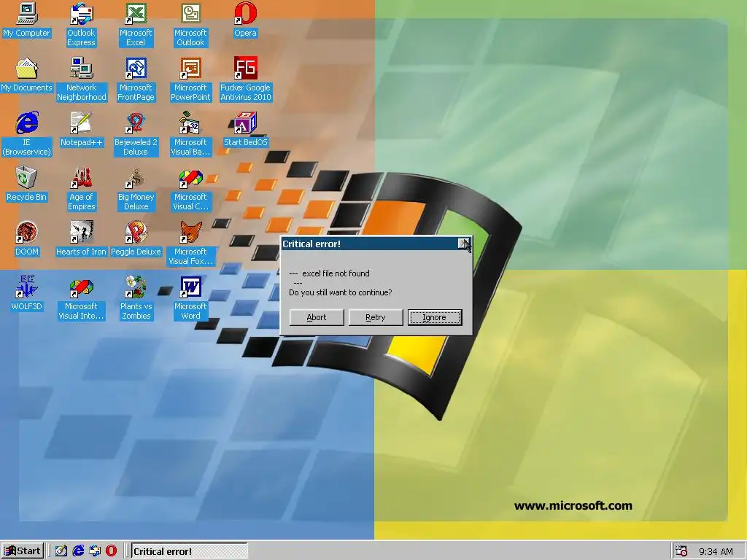Click the system tray scheduler icon
The height and width of the screenshot is (560, 747).
pos(682,551)
